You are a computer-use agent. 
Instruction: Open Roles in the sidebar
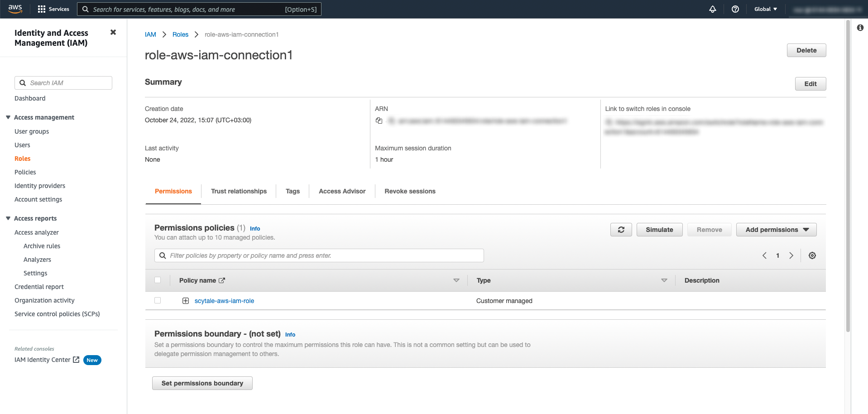(23, 159)
